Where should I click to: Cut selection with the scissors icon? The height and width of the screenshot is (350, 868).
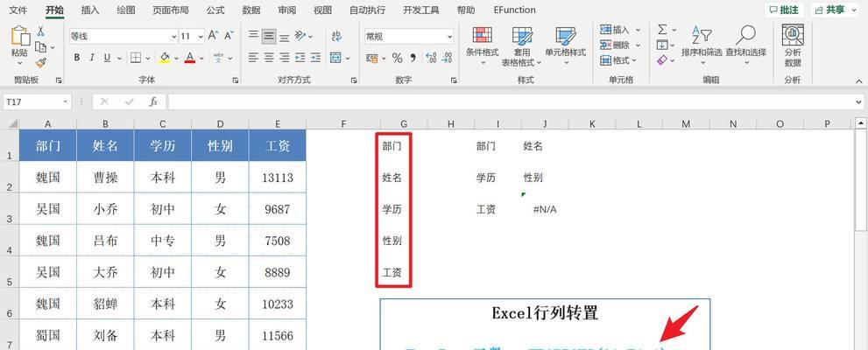(x=41, y=31)
